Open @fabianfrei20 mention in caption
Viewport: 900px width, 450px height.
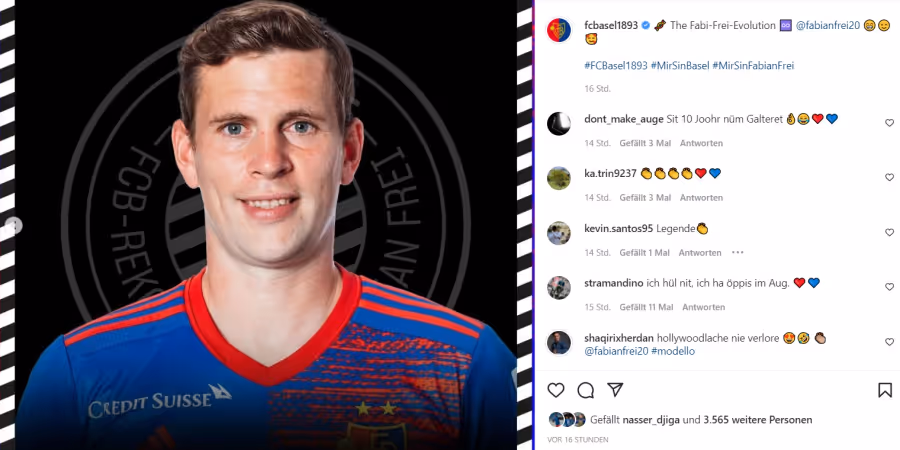pos(828,25)
